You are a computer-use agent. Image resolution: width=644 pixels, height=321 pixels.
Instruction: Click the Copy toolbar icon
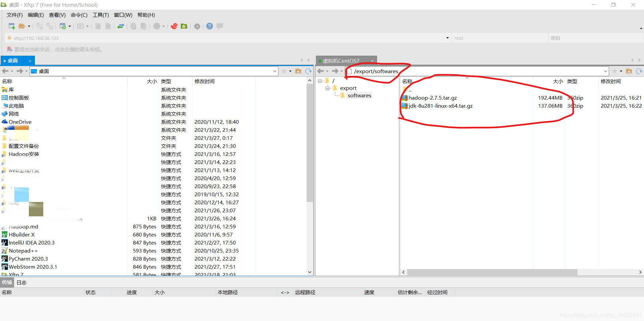(133, 26)
